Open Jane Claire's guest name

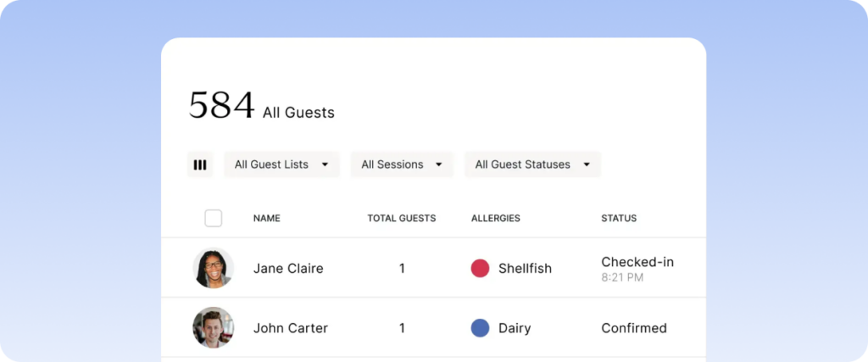click(x=288, y=269)
